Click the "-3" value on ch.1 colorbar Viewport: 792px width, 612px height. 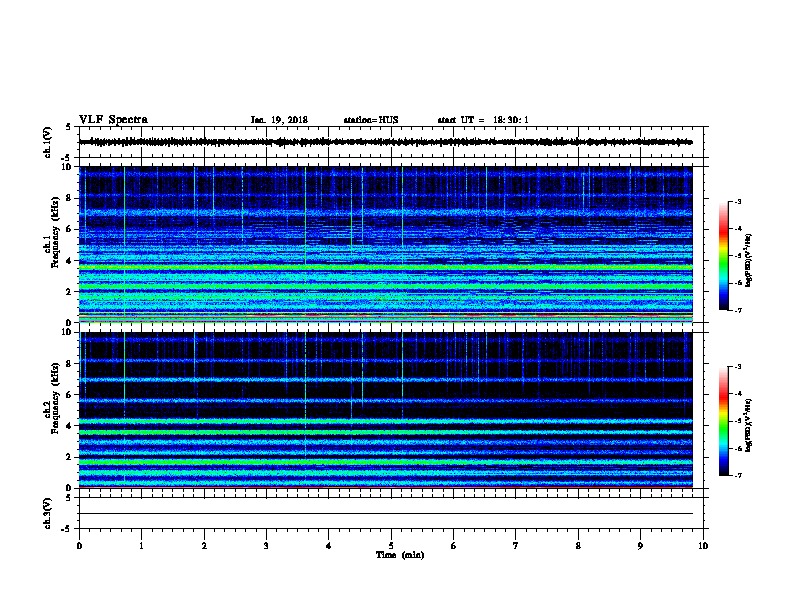pos(737,202)
